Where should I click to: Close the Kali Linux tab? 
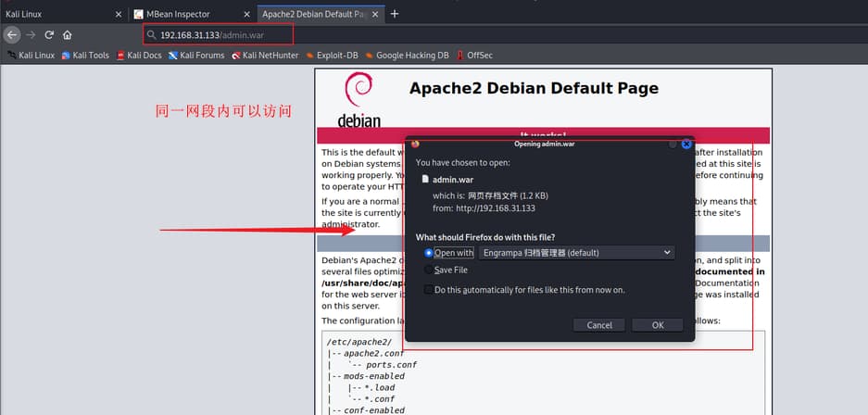[118, 15]
